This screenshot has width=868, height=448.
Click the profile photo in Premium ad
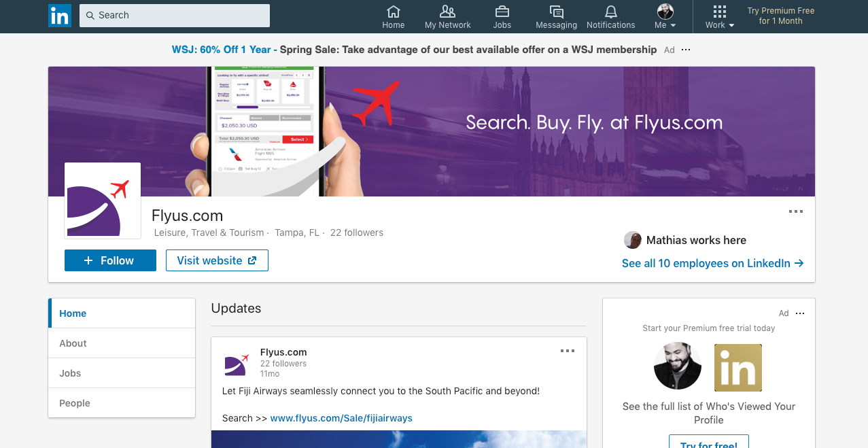(678, 366)
